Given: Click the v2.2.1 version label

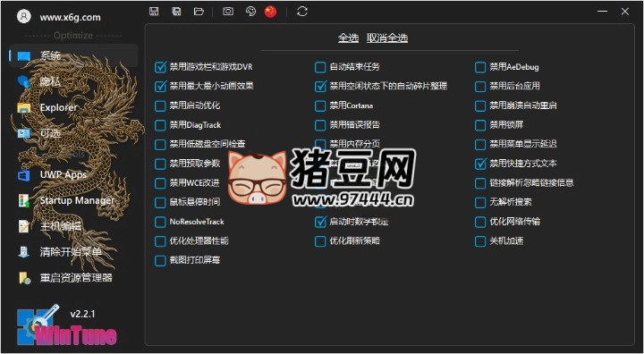Looking at the screenshot, I should point(82,314).
